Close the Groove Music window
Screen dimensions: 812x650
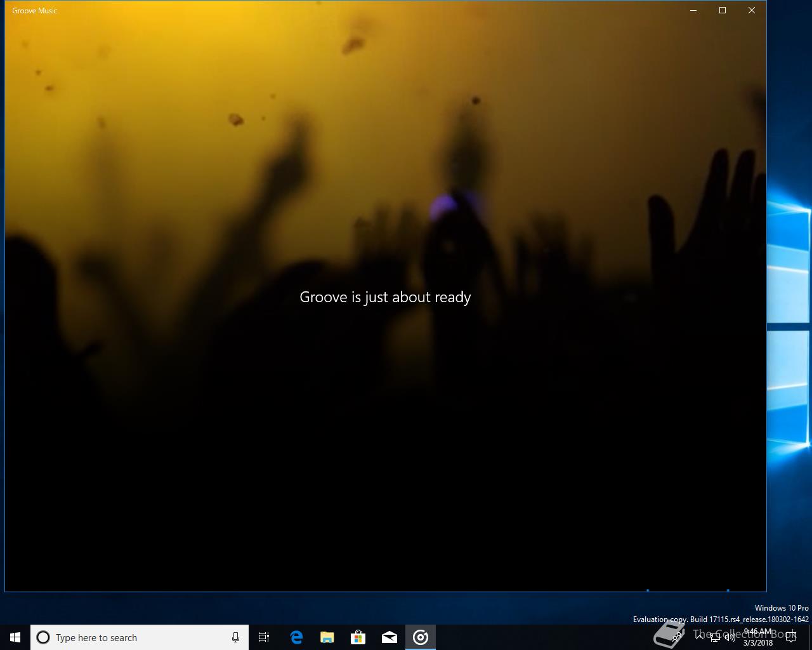tap(752, 10)
